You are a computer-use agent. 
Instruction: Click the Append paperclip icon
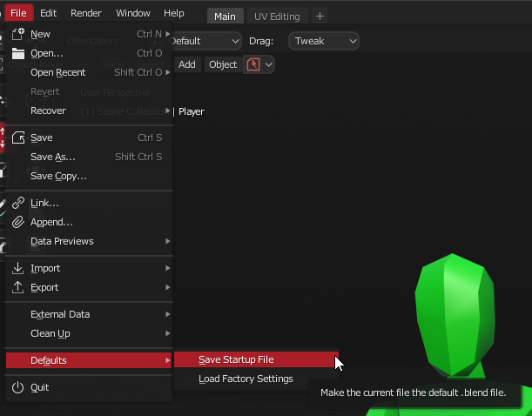18,222
